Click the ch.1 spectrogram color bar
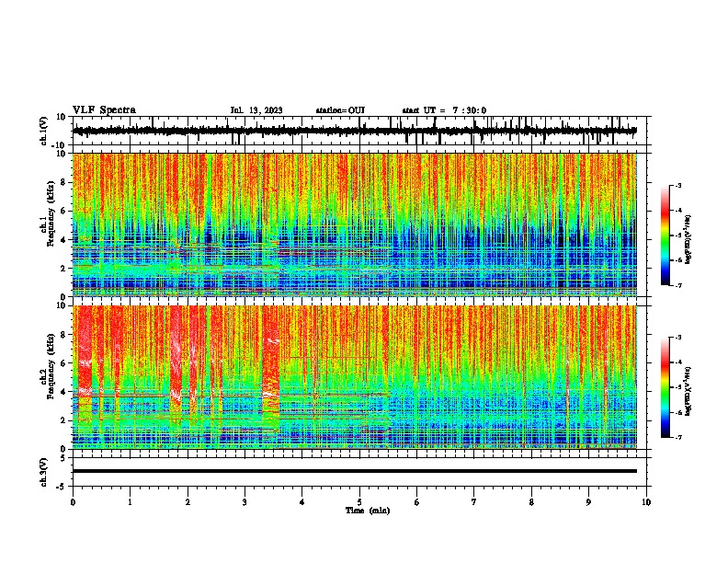 pos(665,236)
